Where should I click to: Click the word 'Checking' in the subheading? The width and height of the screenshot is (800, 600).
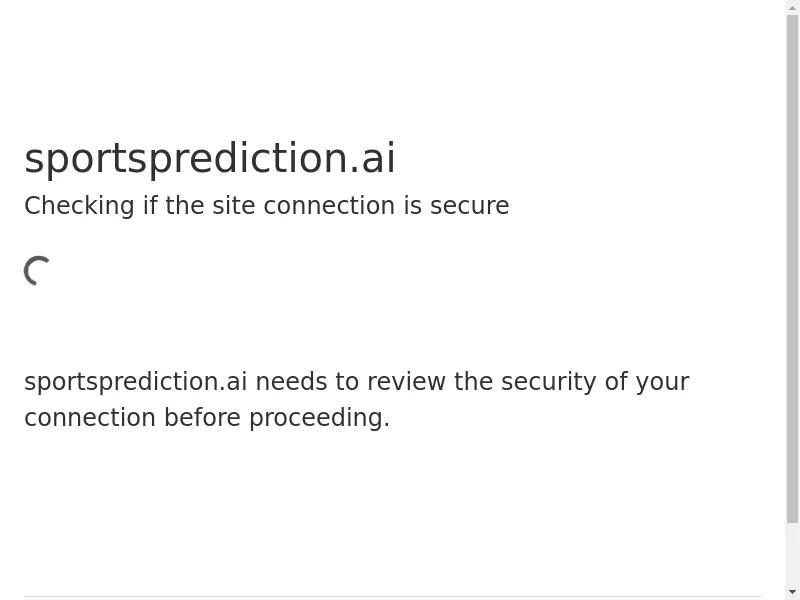tap(79, 206)
